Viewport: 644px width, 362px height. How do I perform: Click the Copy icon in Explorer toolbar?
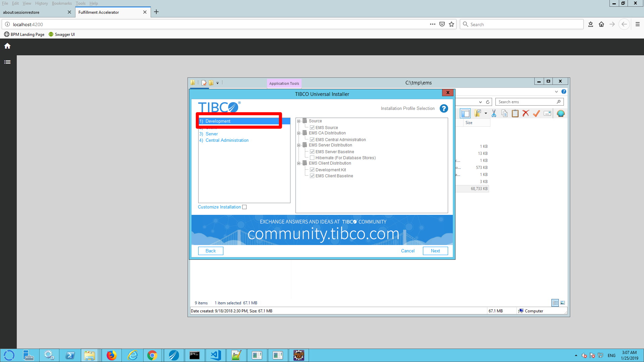pos(504,114)
